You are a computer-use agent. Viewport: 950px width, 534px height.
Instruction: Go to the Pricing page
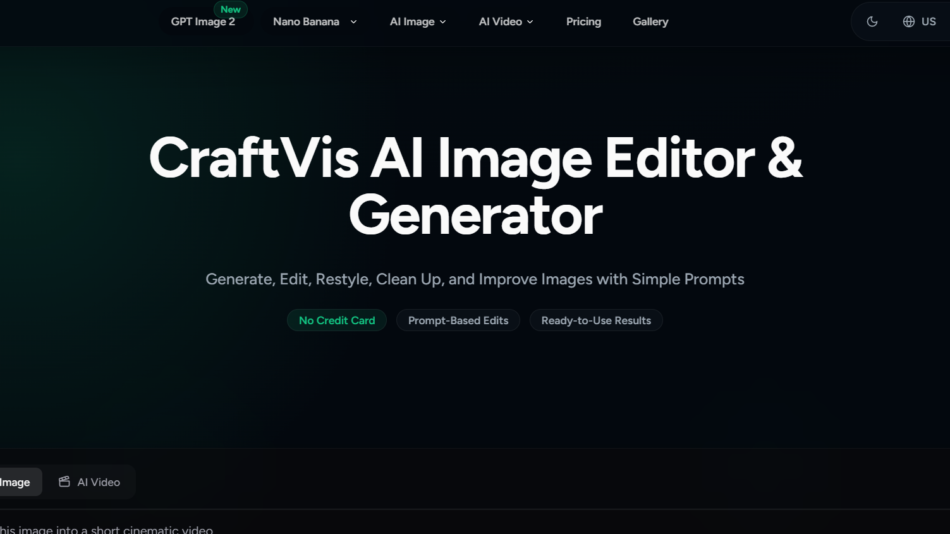point(583,22)
